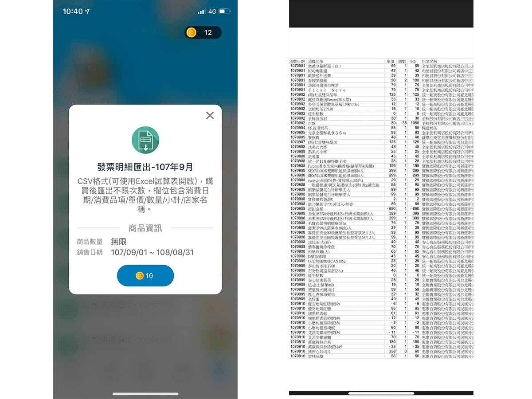Image resolution: width=532 pixels, height=399 pixels.
Task: Buy the export with the 10-coin button
Action: click(145, 276)
